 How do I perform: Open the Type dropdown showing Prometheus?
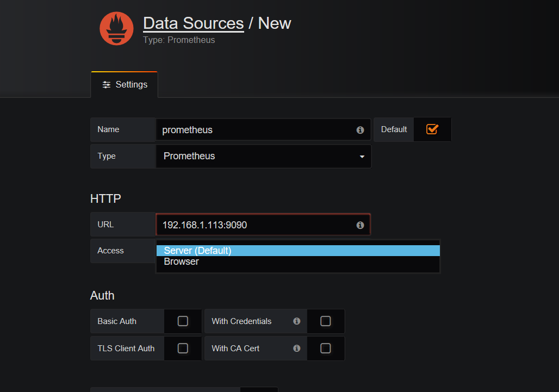coord(263,156)
